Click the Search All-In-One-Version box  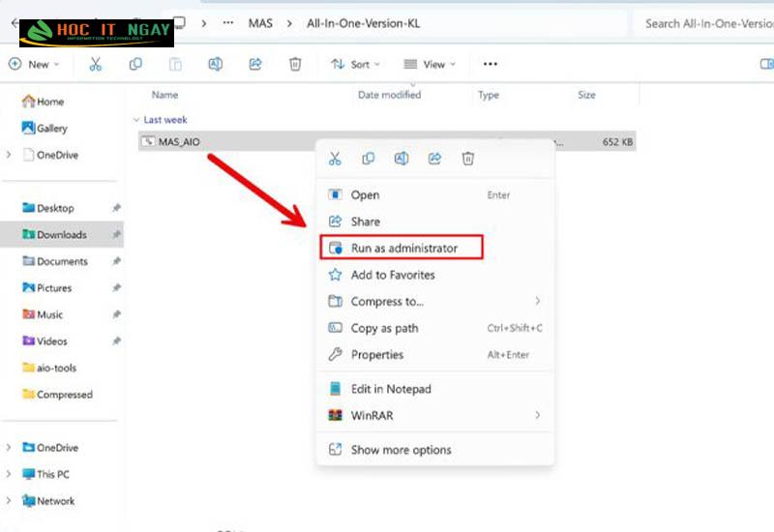[x=704, y=23]
